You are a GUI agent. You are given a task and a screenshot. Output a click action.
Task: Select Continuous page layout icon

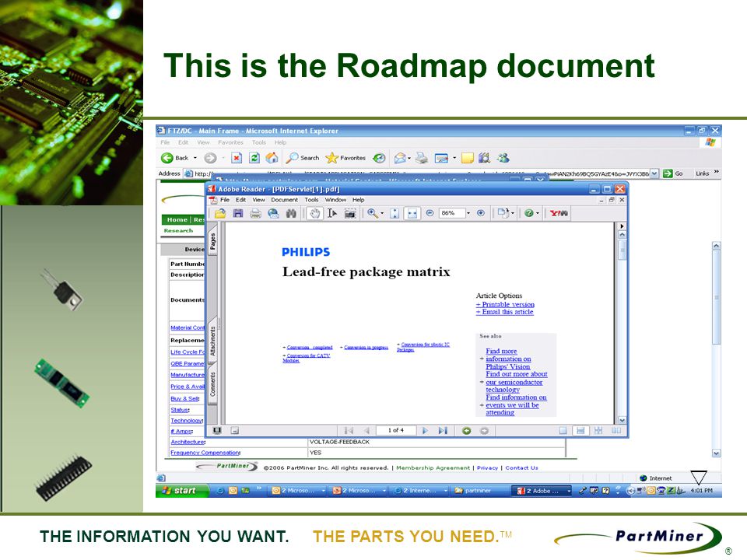click(x=580, y=430)
